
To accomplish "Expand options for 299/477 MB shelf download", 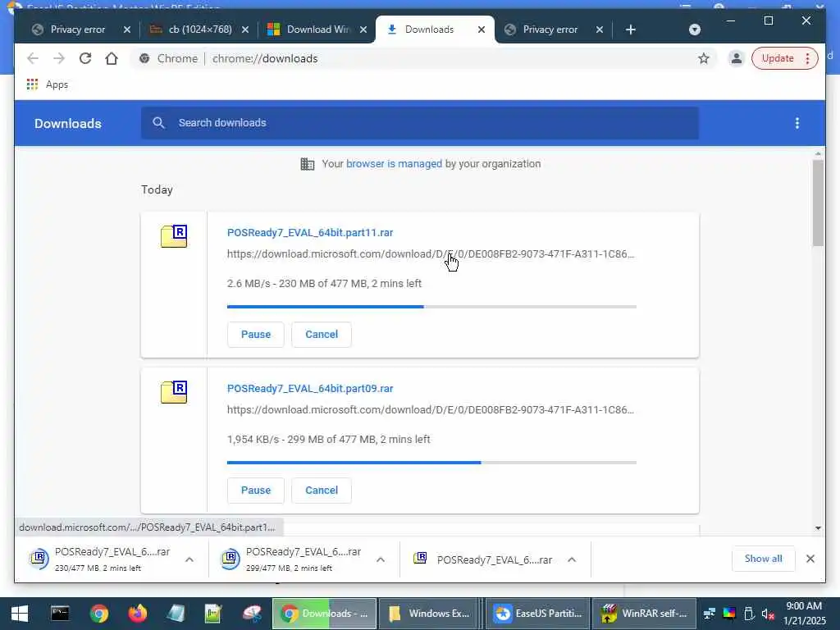I will tap(381, 559).
